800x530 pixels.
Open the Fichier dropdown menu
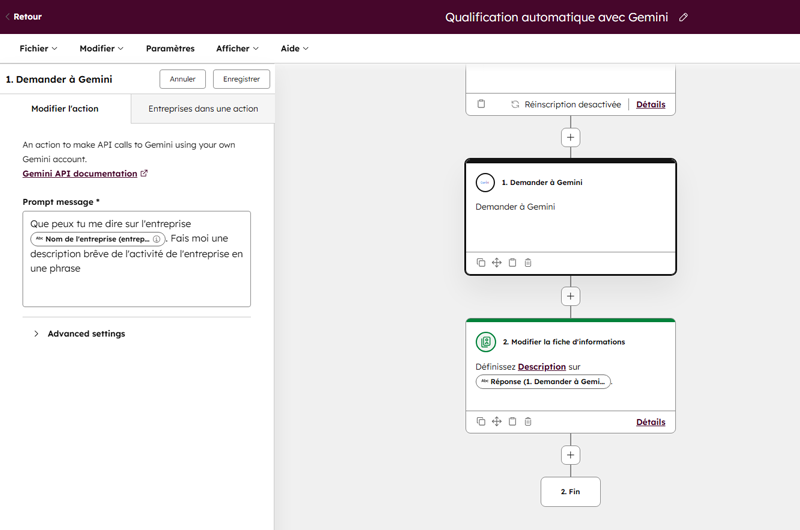pyautogui.click(x=39, y=48)
